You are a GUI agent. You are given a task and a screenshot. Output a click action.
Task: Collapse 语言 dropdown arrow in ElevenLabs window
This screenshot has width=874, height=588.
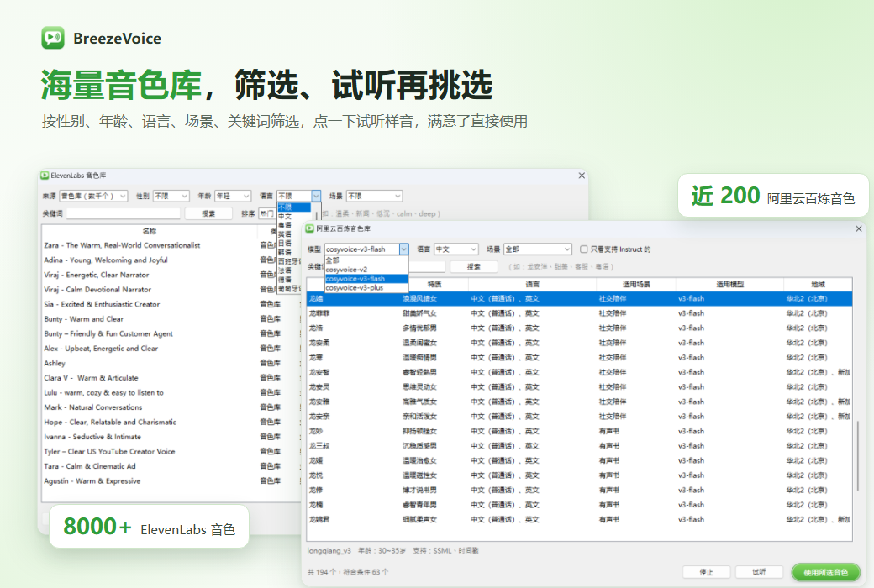[316, 197]
